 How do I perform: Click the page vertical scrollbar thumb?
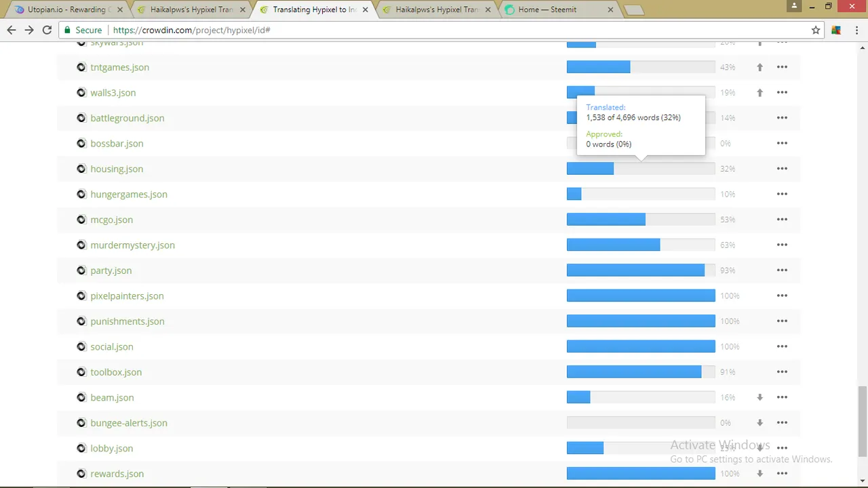pos(863,422)
